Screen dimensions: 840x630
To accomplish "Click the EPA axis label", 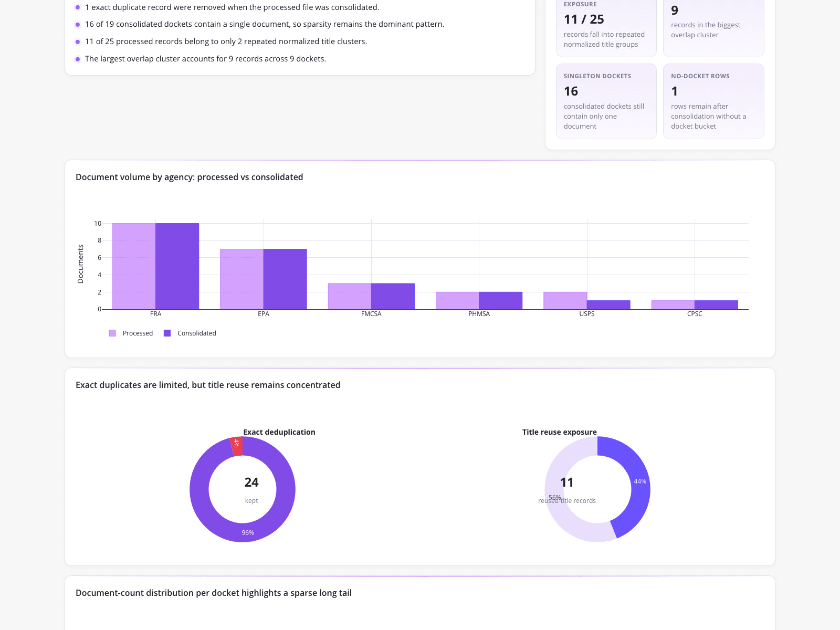I will coord(264,314).
